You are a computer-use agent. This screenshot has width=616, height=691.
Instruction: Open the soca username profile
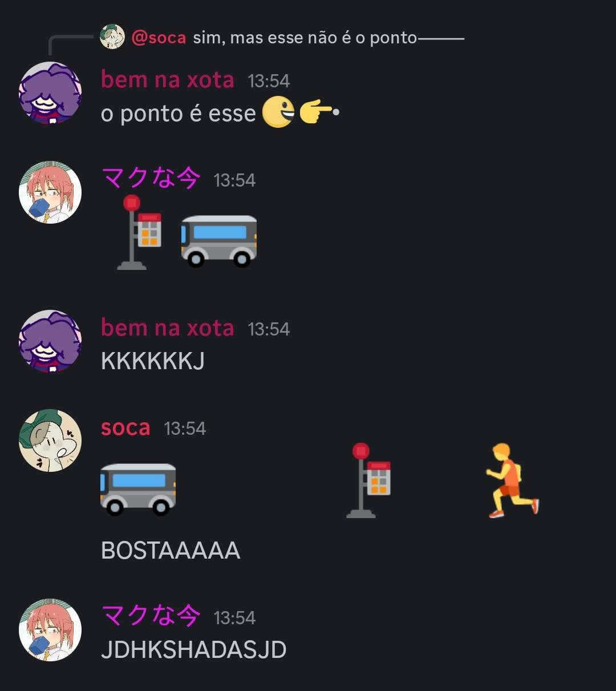[x=125, y=427]
